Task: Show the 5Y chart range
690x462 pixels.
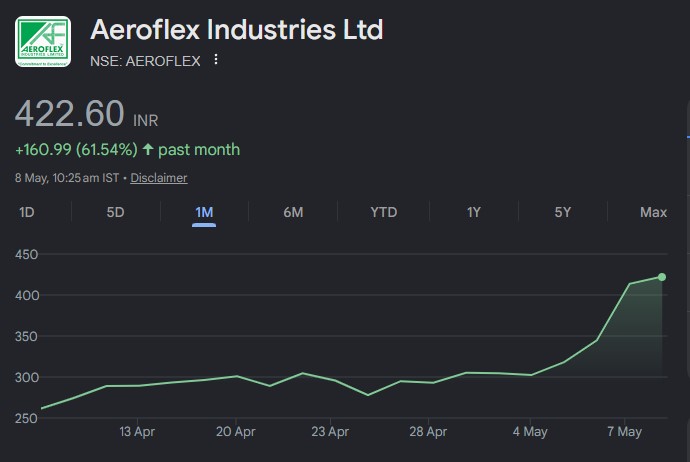Action: pos(563,213)
